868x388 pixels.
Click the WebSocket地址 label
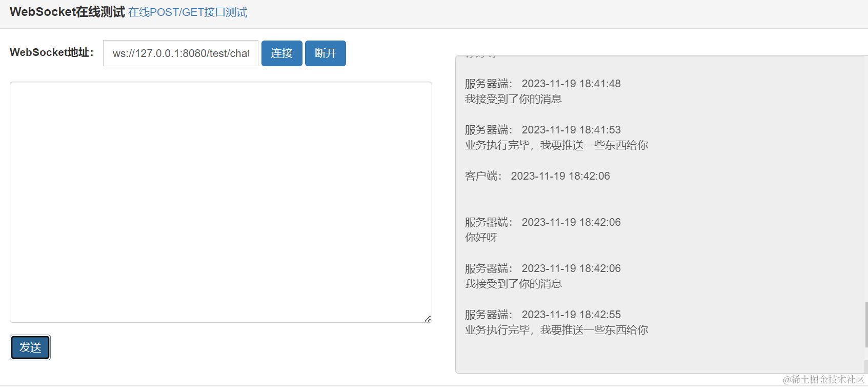click(52, 52)
